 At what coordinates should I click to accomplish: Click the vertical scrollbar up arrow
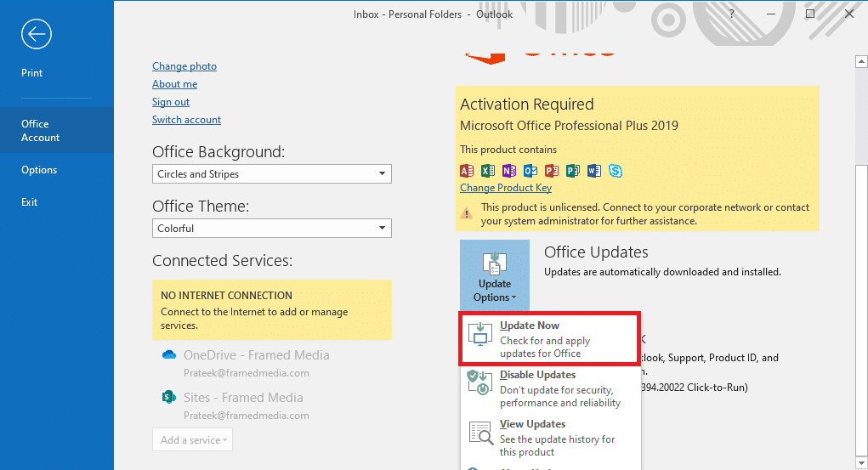click(861, 61)
